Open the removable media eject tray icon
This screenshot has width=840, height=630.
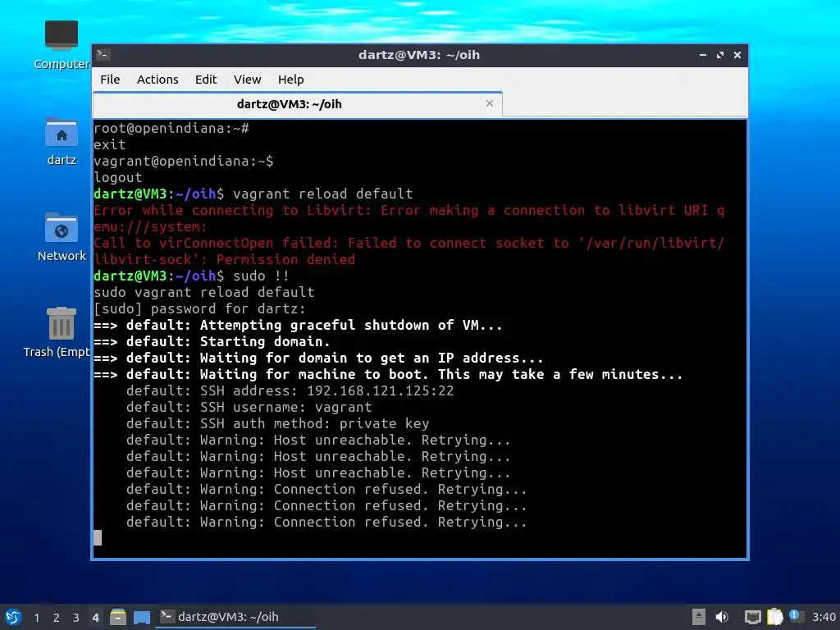(699, 617)
